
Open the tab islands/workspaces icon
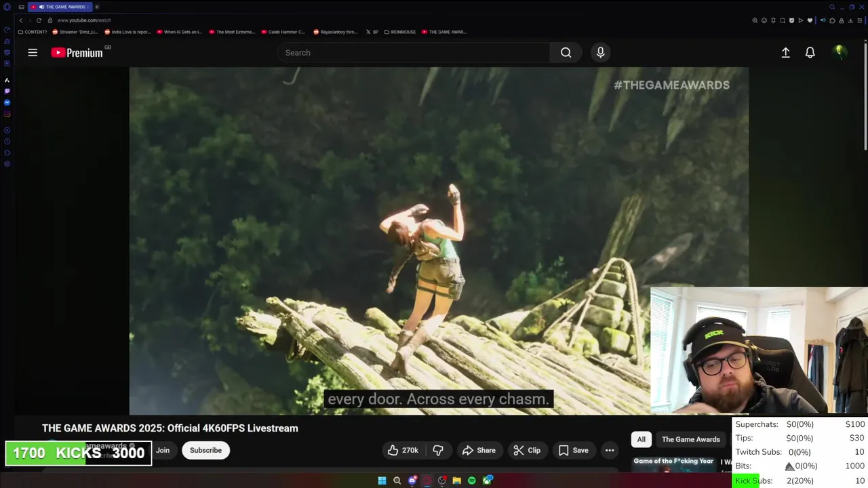pyautogui.click(x=22, y=7)
